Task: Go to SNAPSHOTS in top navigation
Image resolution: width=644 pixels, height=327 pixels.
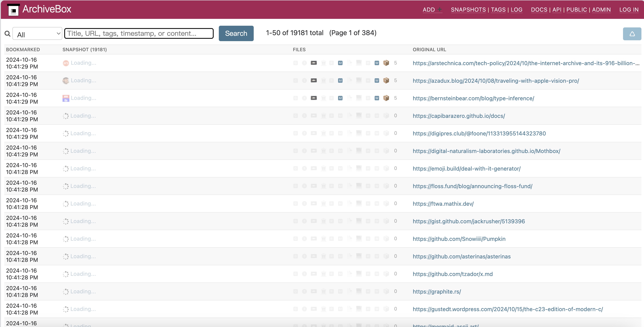Action: click(x=468, y=9)
